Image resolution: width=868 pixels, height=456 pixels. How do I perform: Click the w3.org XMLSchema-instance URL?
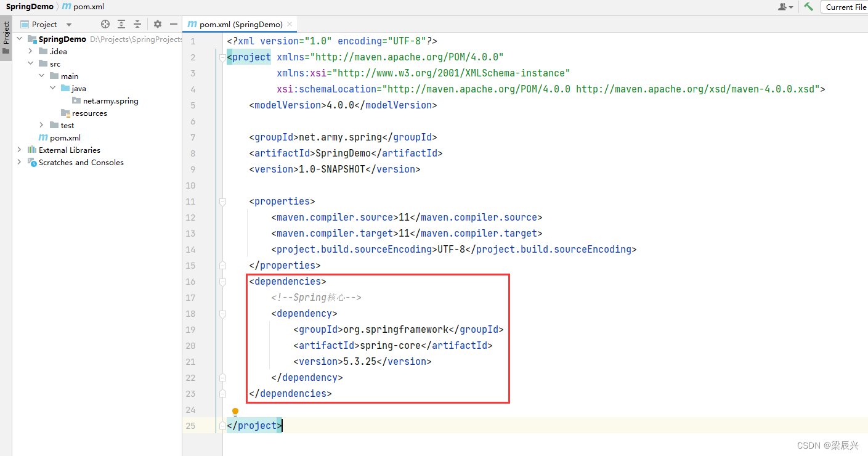click(451, 73)
